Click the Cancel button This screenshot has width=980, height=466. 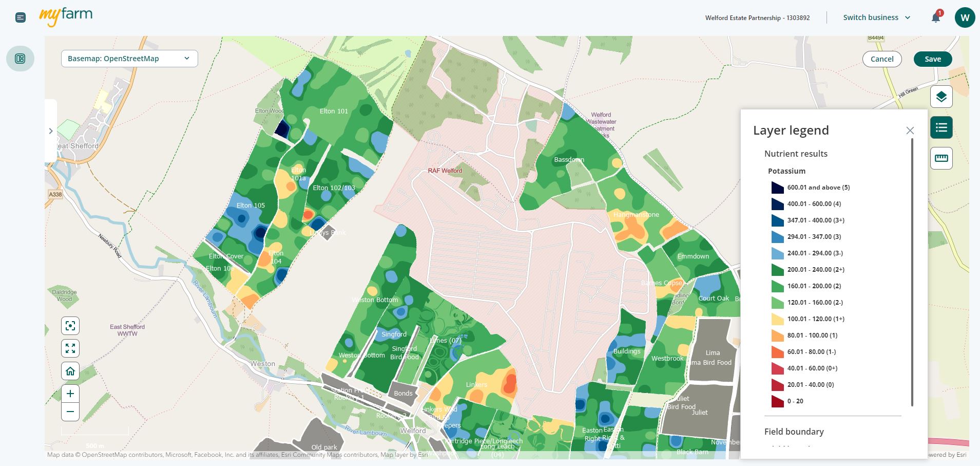point(882,59)
